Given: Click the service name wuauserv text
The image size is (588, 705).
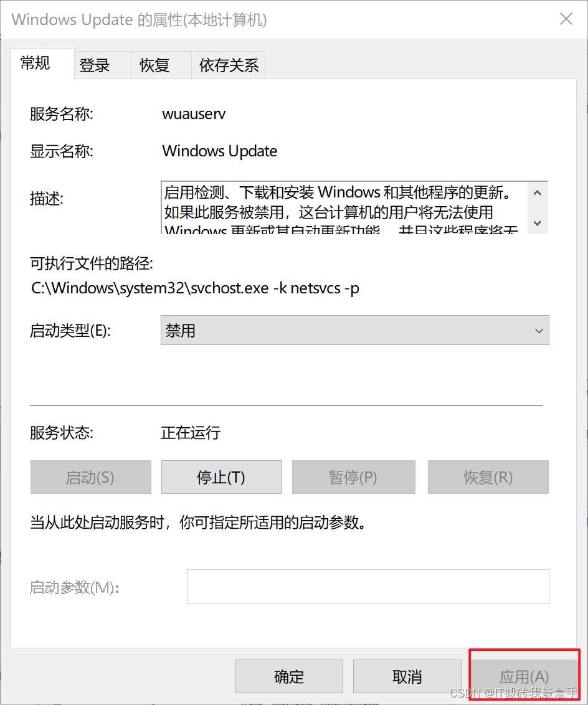Looking at the screenshot, I should pos(194,114).
